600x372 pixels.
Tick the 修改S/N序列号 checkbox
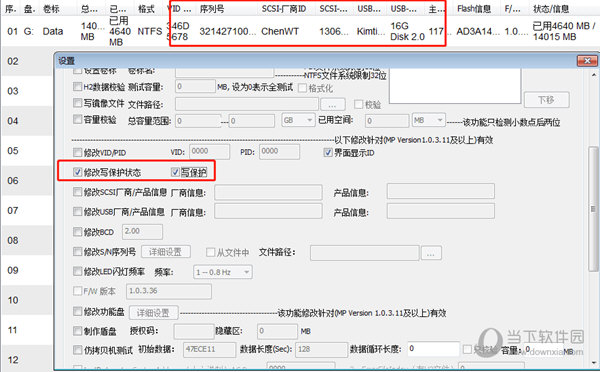coord(78,251)
